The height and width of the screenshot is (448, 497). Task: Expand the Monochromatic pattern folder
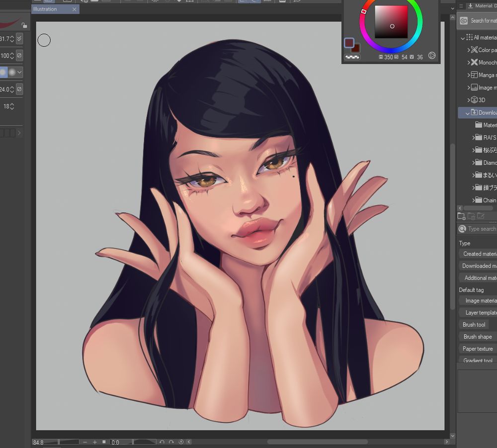point(469,63)
